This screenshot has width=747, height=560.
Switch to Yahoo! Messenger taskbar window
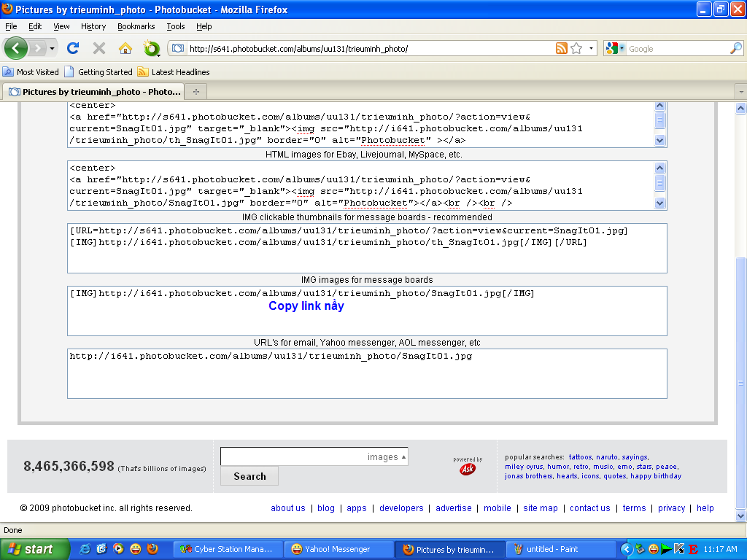pyautogui.click(x=338, y=549)
